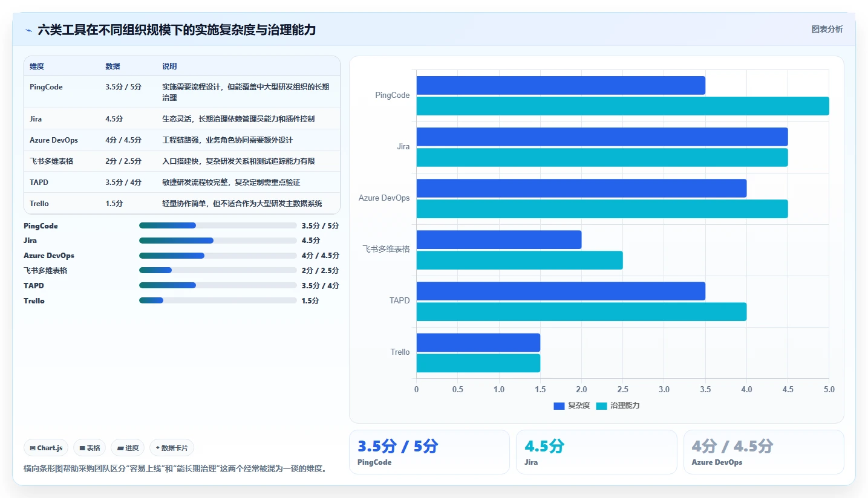The width and height of the screenshot is (868, 498).
Task: Click Jira 复杂度 bar in chart
Action: (602, 137)
